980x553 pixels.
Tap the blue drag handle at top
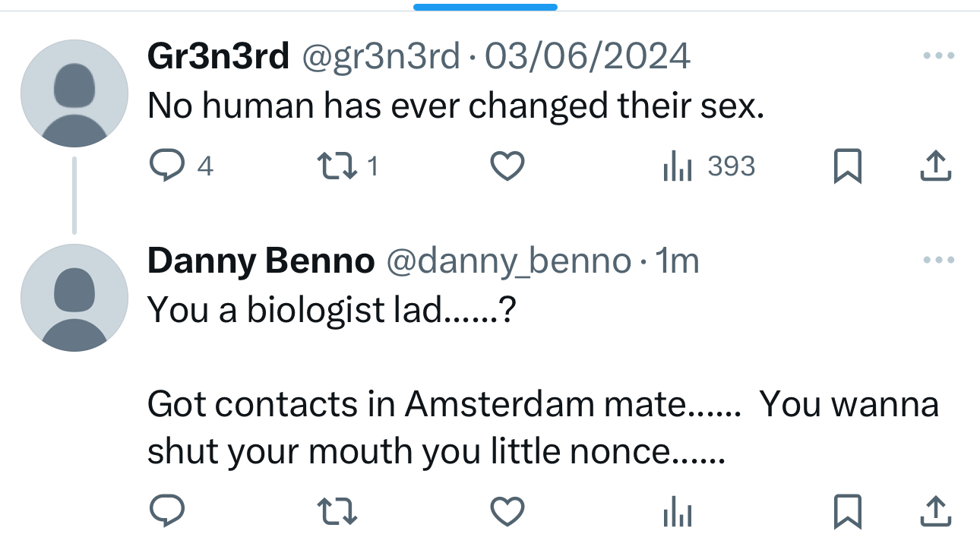[x=485, y=7]
